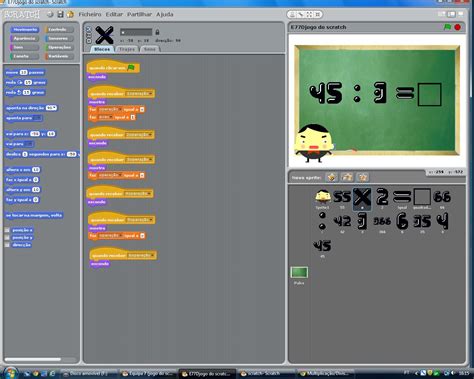This screenshot has width=474, height=379.
Task: Toggle the posição x stage monitor checkbox
Action: 7,230
